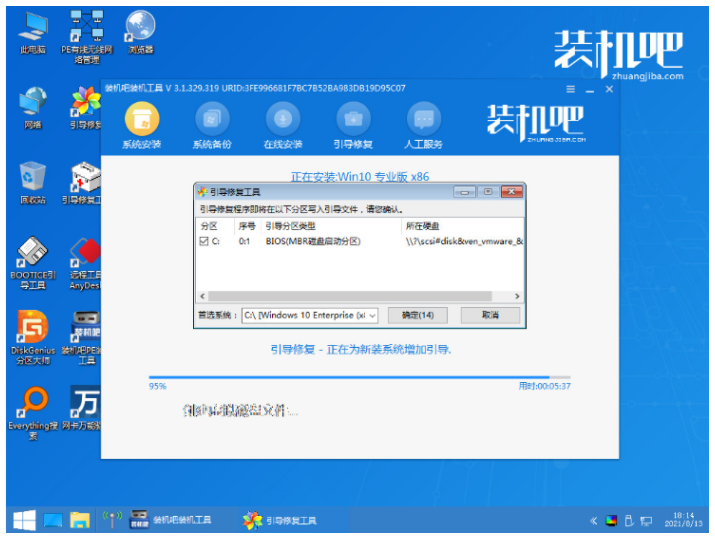715x538 pixels.
Task: Open PE有线无线网络管理 desktop shortcut
Action: click(87, 37)
